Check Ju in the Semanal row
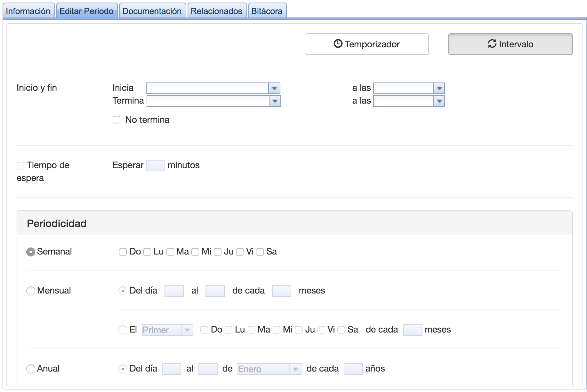587x392 pixels. coord(218,252)
